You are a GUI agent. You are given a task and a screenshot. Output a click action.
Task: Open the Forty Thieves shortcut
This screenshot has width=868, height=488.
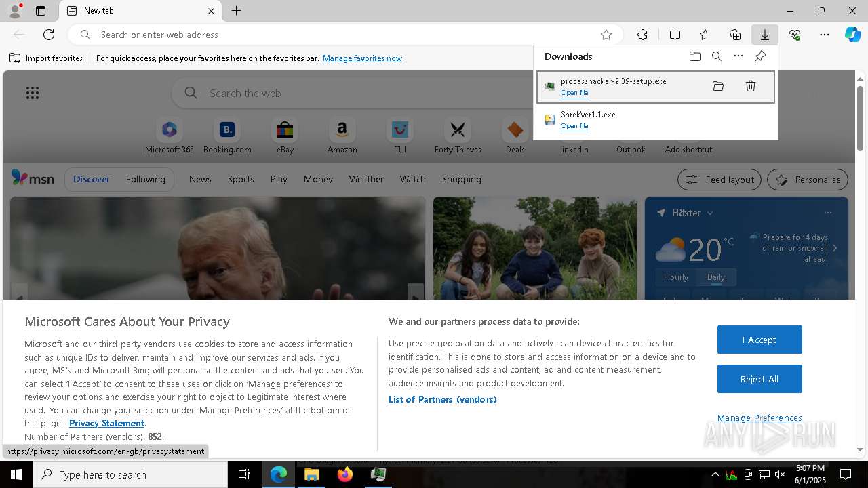tap(458, 136)
